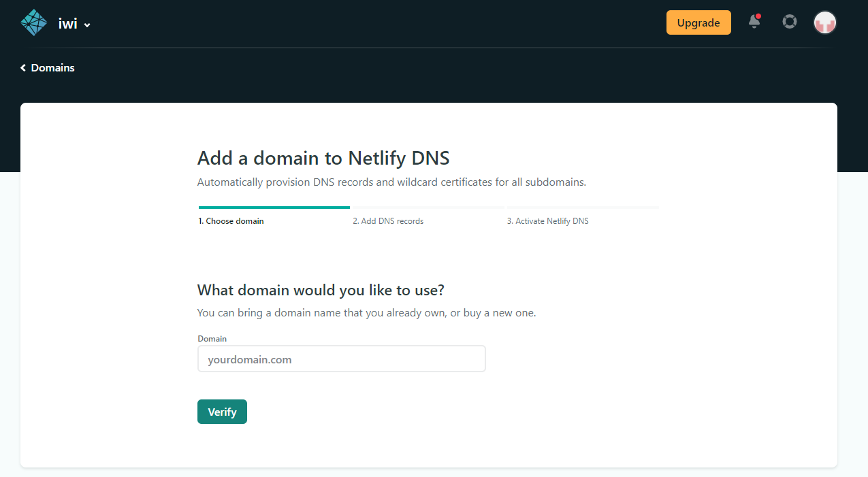
Task: Select step 2. Add DNS records
Action: 388,221
